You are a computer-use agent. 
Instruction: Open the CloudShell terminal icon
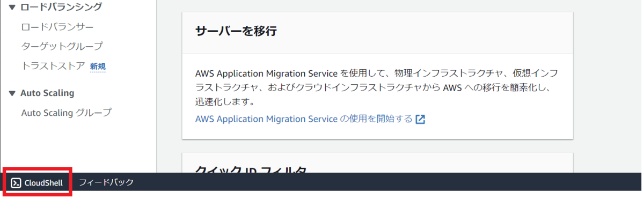16,183
